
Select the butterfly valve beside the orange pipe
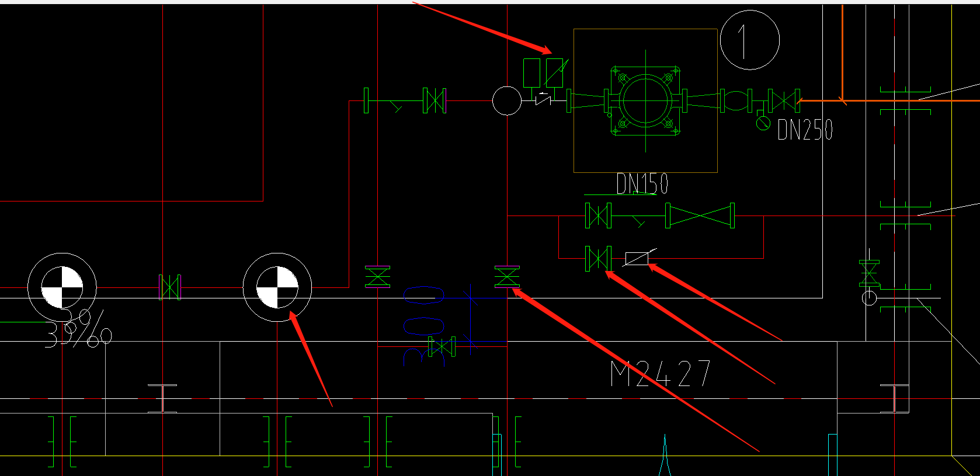coord(784,100)
